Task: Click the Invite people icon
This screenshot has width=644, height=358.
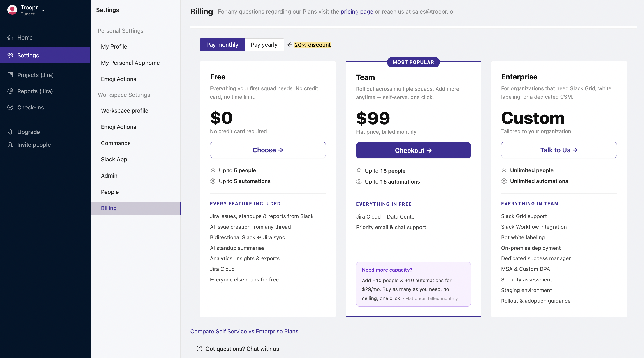Action: pos(10,145)
